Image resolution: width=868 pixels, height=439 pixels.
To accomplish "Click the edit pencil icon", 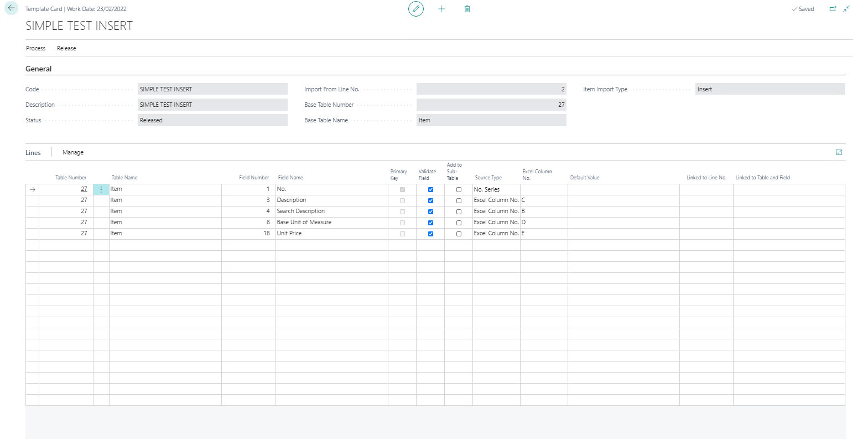I will click(415, 9).
